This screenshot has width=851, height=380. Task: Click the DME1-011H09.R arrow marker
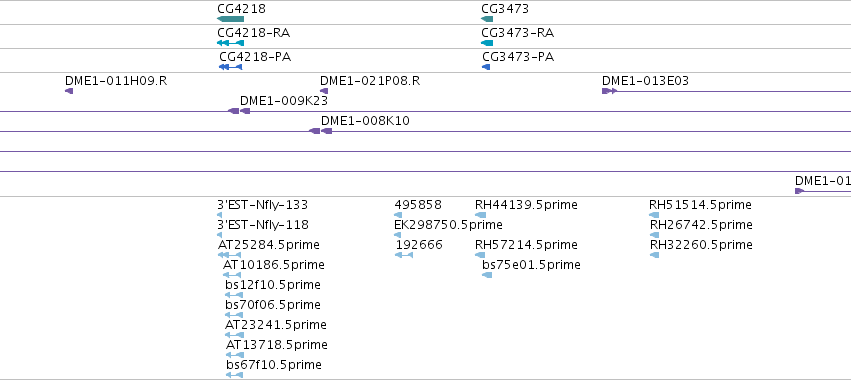coord(69,91)
